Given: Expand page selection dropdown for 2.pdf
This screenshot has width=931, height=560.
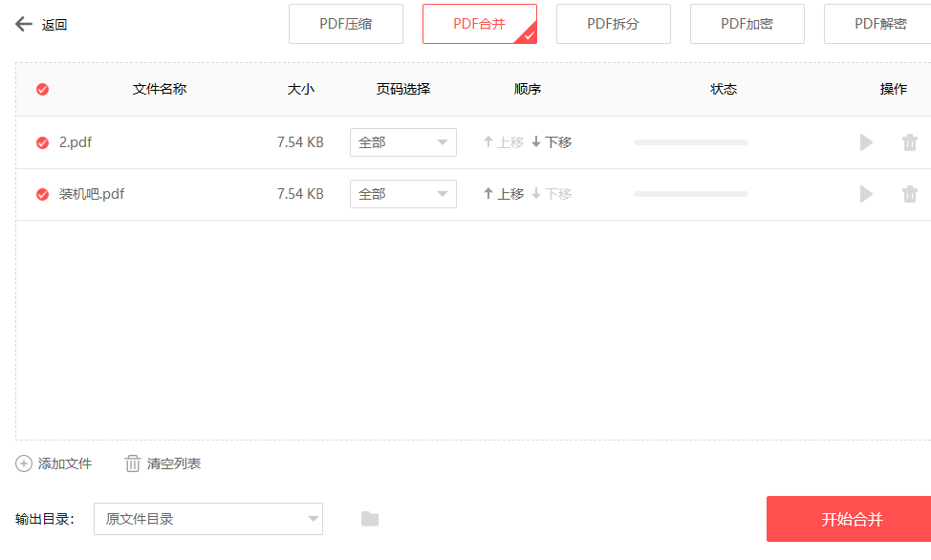Looking at the screenshot, I should click(x=402, y=142).
